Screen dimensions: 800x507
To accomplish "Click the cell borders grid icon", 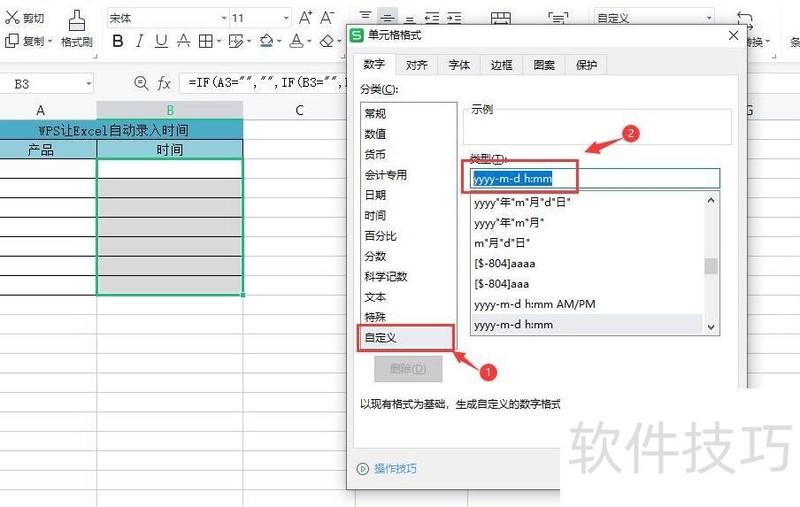I will tap(205, 41).
